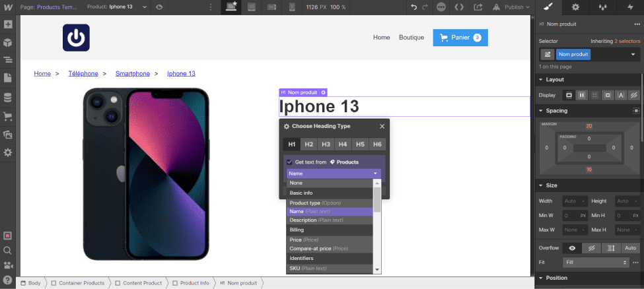Select H2 heading type

coord(309,144)
